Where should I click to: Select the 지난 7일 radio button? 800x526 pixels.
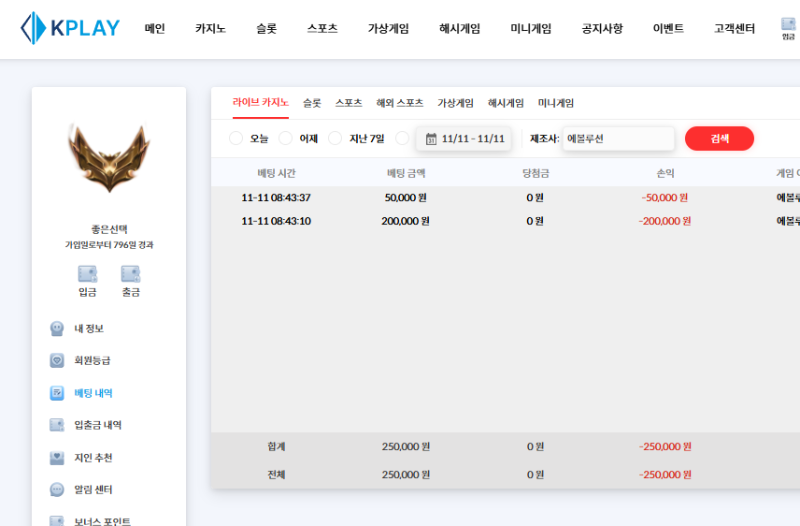click(x=335, y=138)
